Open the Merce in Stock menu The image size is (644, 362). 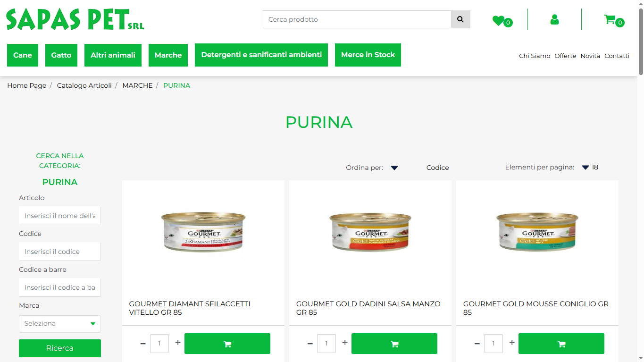click(x=368, y=55)
